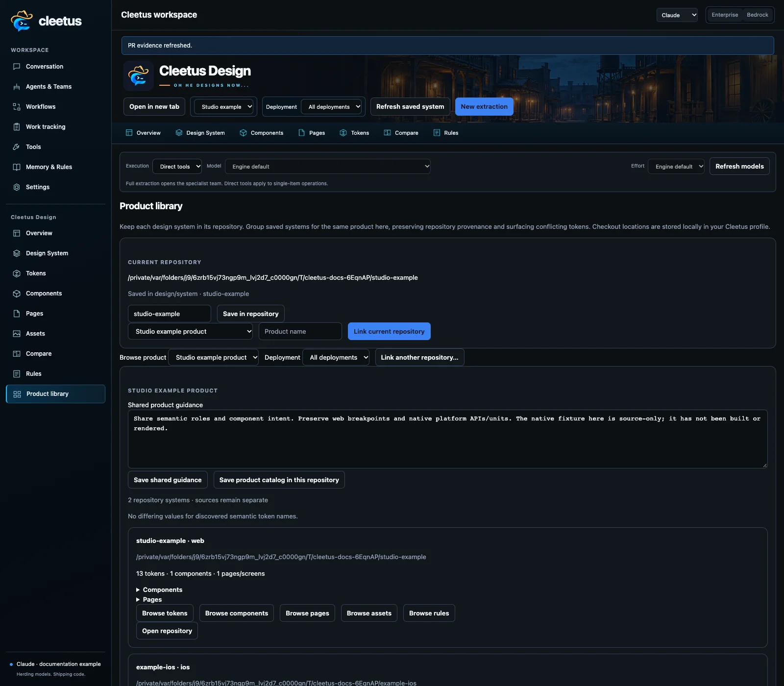Click the Browse tokens button
Viewport: 784px width, 686px height.
(x=165, y=613)
